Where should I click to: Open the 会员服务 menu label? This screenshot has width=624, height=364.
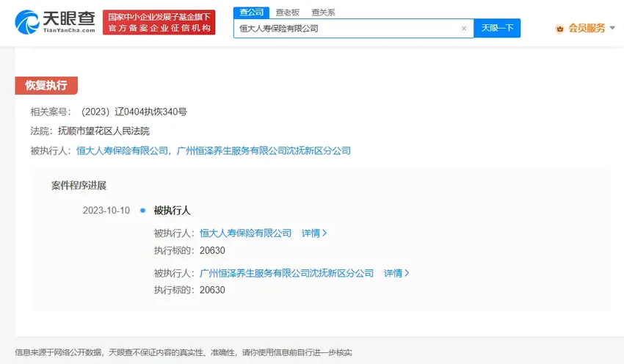coord(587,28)
